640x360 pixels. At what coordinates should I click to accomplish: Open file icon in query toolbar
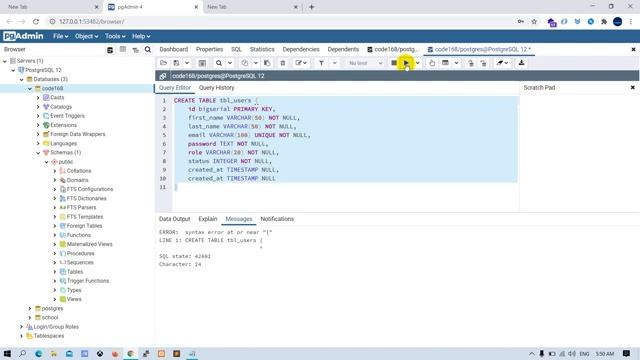coord(163,63)
